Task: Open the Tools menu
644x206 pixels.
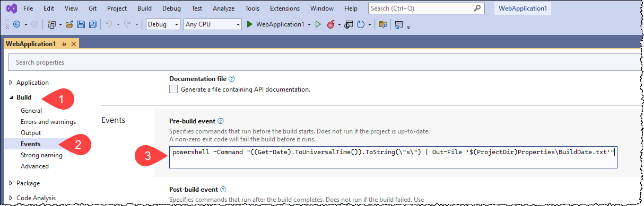Action: click(253, 8)
